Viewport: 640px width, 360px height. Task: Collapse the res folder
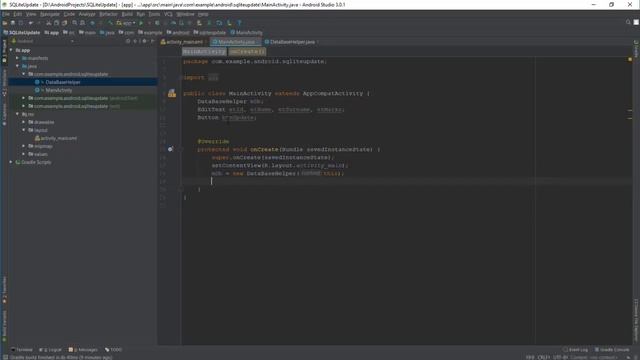[x=18, y=114]
